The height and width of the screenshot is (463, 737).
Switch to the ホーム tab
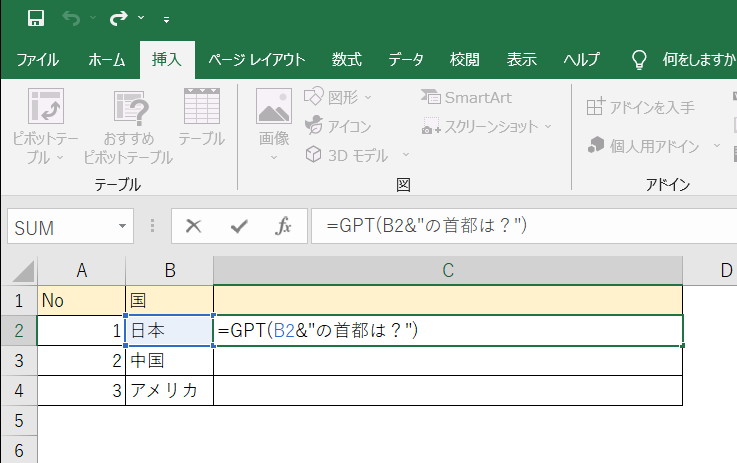point(106,59)
